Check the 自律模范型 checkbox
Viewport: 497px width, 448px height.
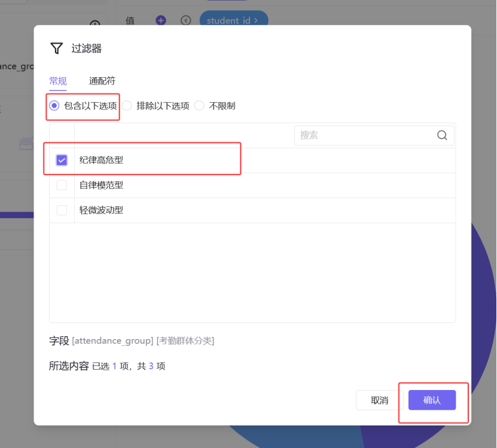(x=62, y=185)
